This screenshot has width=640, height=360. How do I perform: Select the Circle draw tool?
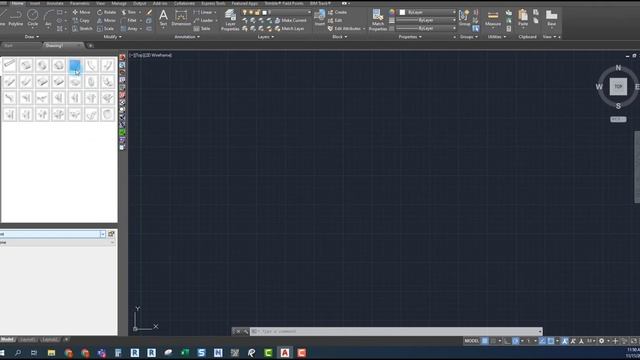pos(33,18)
